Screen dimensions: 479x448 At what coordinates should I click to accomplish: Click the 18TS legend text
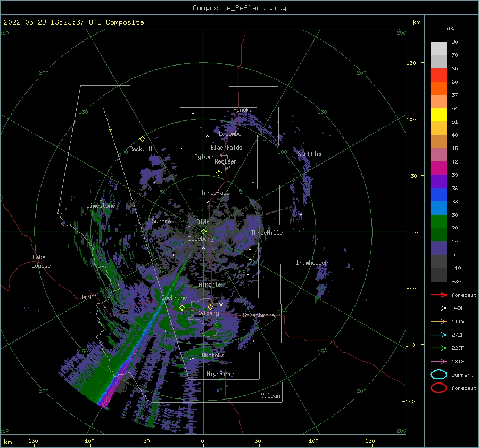(458, 362)
